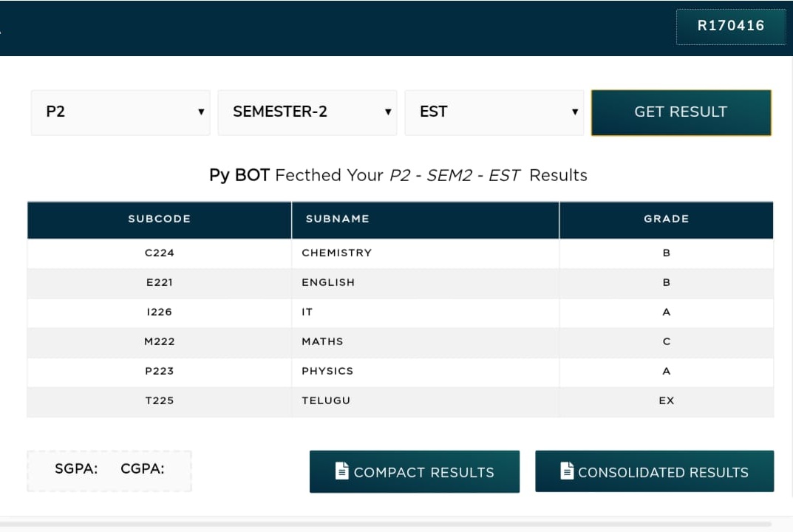Image resolution: width=793 pixels, height=532 pixels.
Task: Expand the SEMESTER-2 dropdown
Action: (307, 112)
